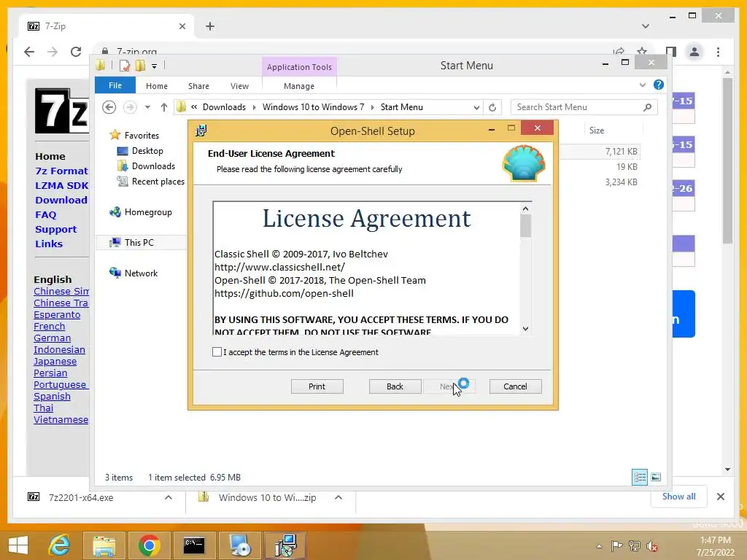Launch Internet Explorer from taskbar
This screenshot has width=747, height=560.
[x=60, y=545]
